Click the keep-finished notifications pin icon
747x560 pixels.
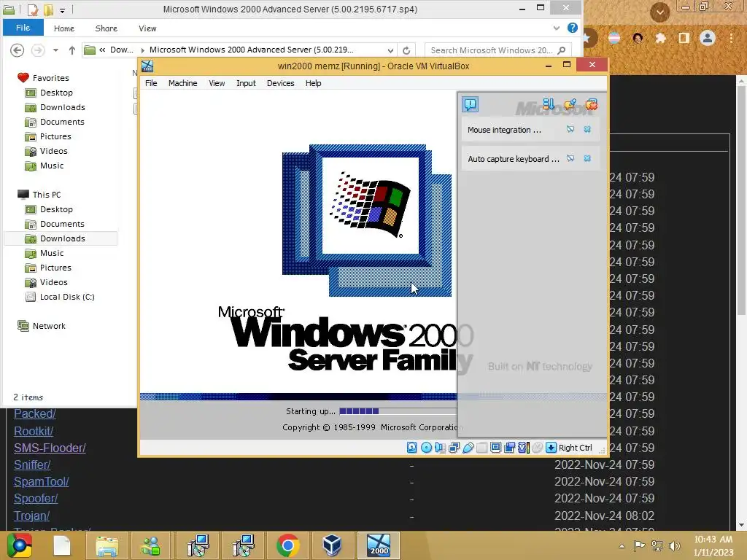[570, 104]
